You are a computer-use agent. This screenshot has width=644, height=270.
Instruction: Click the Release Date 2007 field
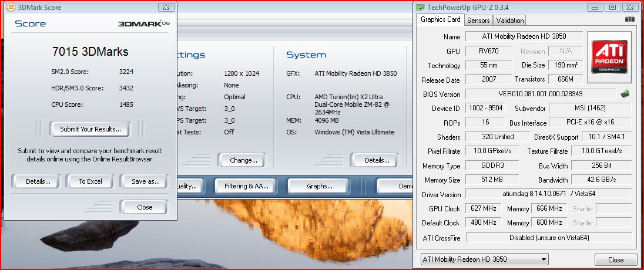(489, 79)
